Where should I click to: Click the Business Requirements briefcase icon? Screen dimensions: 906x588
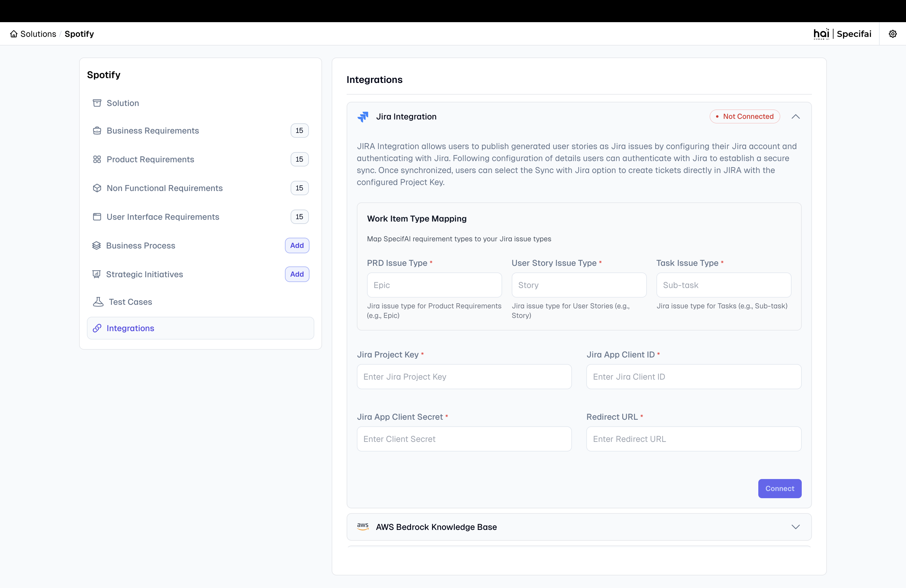pyautogui.click(x=97, y=131)
